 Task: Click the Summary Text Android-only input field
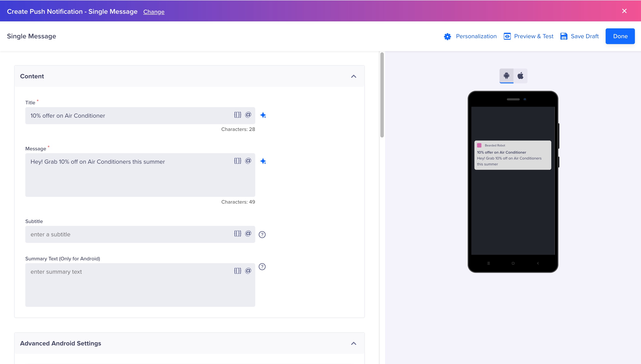point(140,285)
